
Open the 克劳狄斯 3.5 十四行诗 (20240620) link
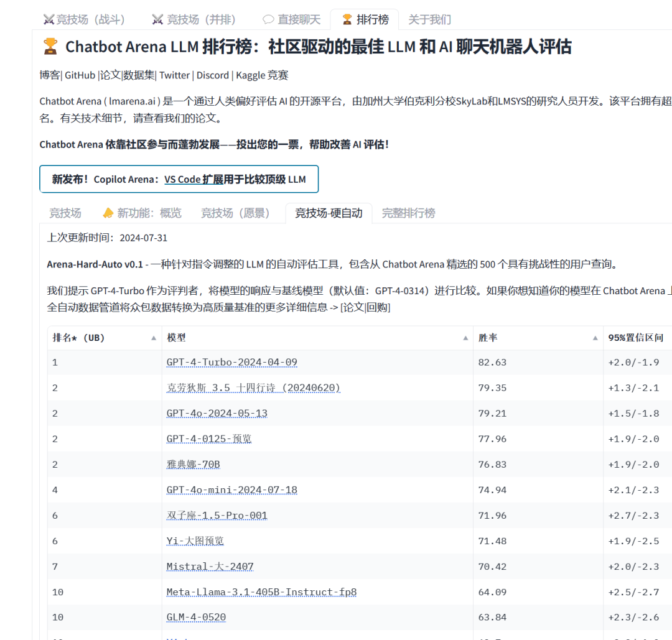(x=253, y=387)
